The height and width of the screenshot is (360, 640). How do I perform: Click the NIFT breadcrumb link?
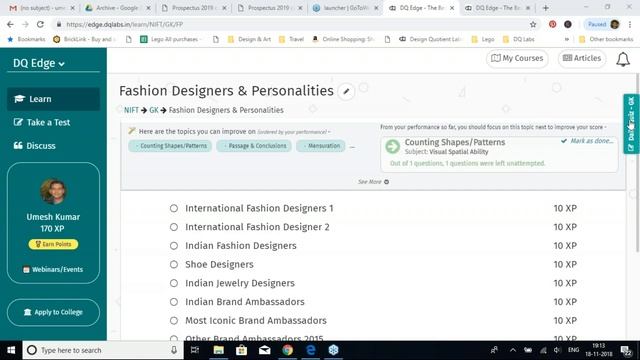coord(131,110)
